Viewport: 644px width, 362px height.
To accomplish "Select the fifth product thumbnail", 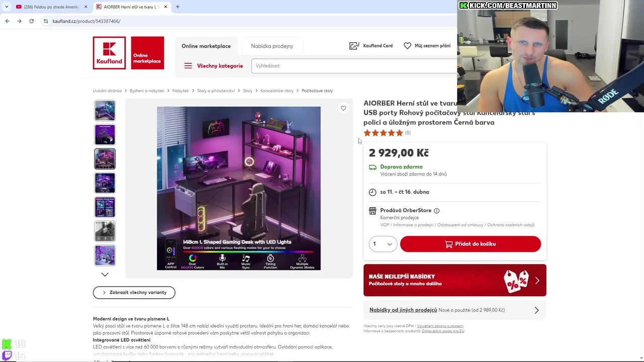I will point(105,207).
